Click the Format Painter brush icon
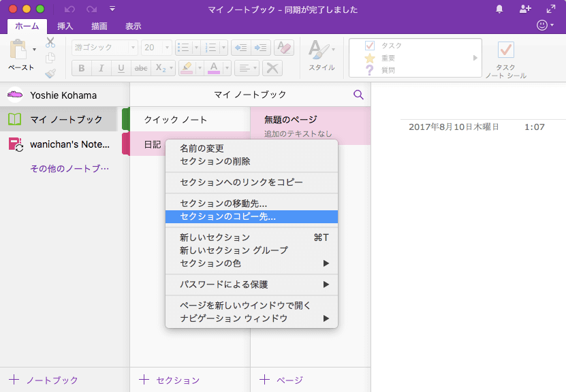 pos(50,73)
